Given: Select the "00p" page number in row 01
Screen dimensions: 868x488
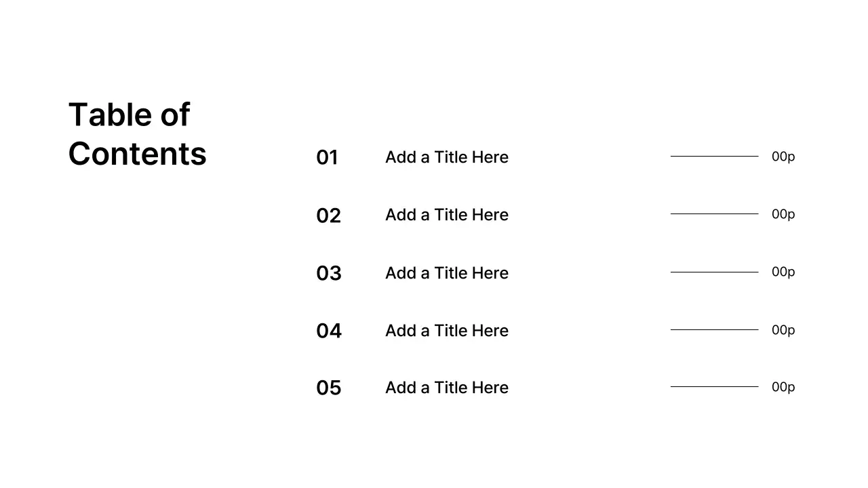Looking at the screenshot, I should pyautogui.click(x=783, y=157).
